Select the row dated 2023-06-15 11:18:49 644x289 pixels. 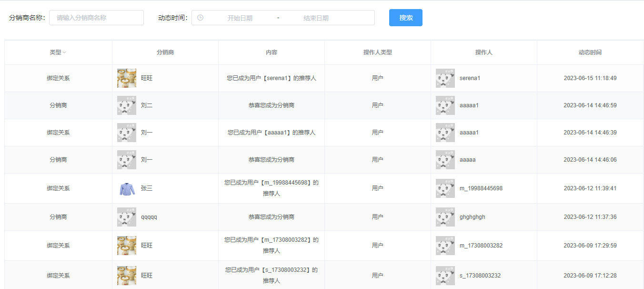click(x=324, y=78)
